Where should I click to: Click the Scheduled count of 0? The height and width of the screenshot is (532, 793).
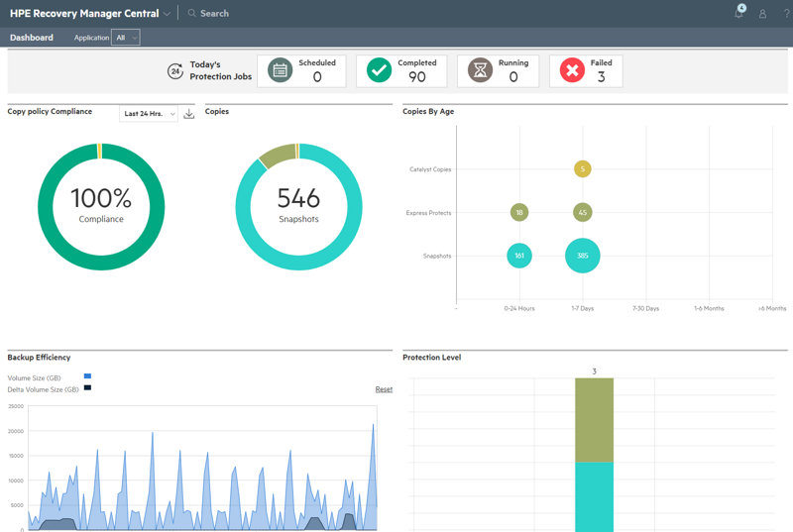pyautogui.click(x=317, y=77)
